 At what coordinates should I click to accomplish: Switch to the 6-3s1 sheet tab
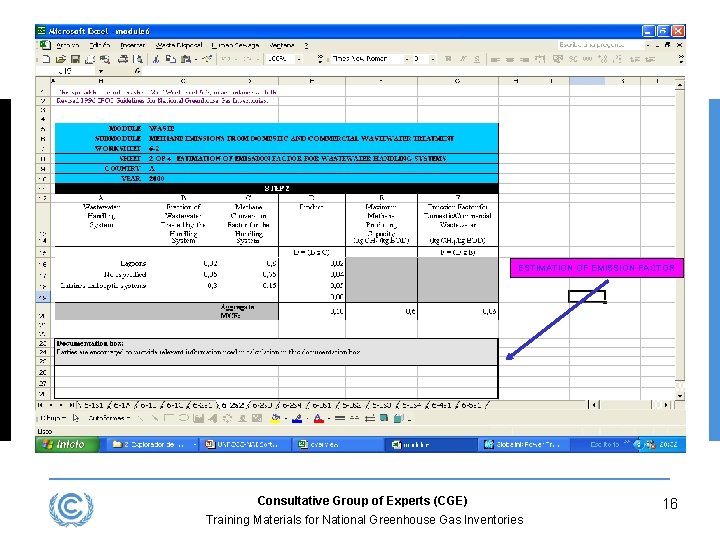pyautogui.click(x=321, y=405)
